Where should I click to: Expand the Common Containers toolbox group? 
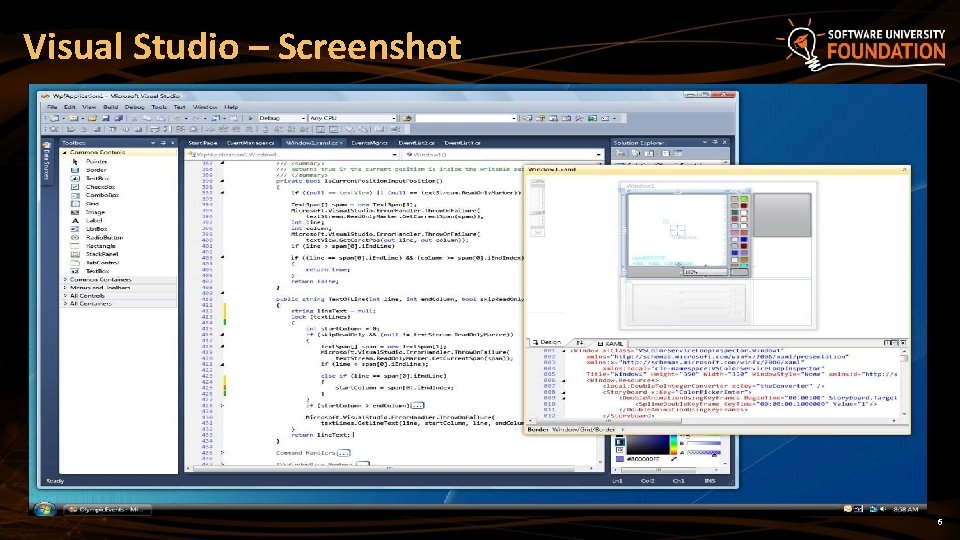click(x=66, y=279)
